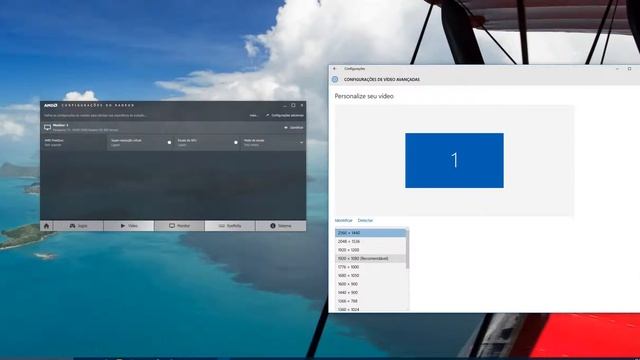640x360 pixels.
Task: Click the Eyefinity shortcut beside Monitor 1
Action: tap(294, 127)
